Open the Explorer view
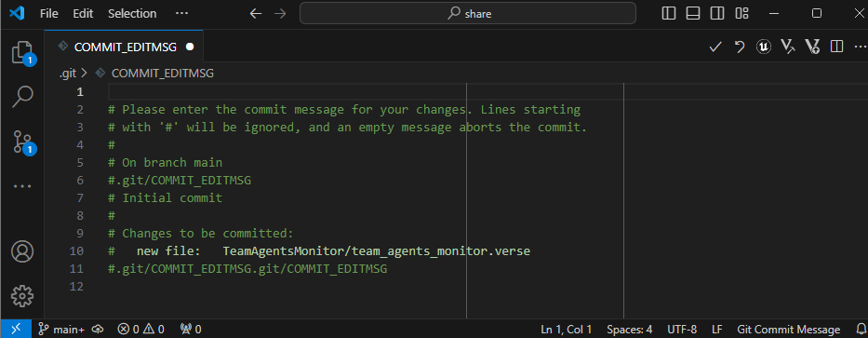This screenshot has width=868, height=338. [x=22, y=53]
